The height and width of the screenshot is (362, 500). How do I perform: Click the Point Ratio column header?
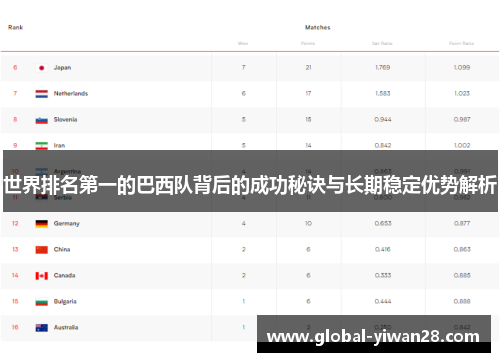pos(461,43)
